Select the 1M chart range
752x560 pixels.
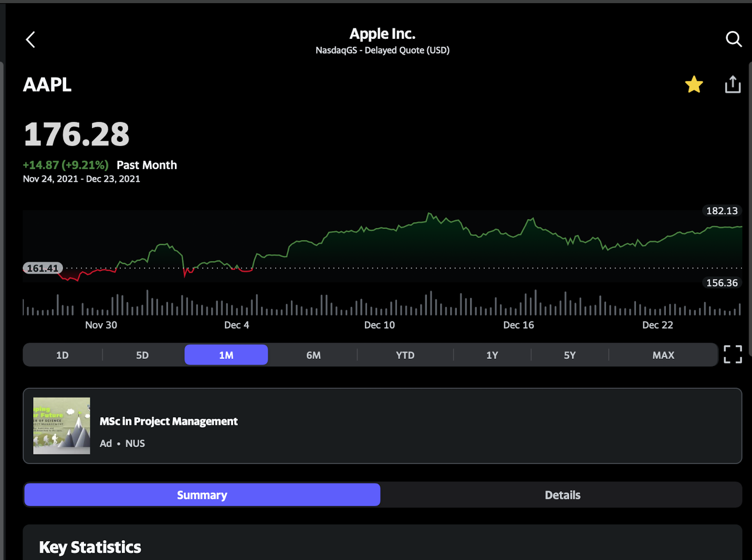(x=226, y=355)
